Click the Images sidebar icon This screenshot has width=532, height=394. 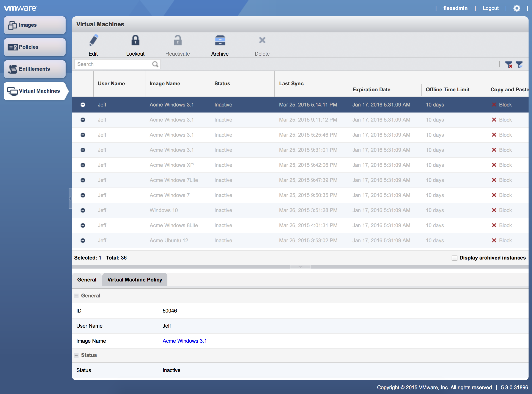pyautogui.click(x=13, y=25)
